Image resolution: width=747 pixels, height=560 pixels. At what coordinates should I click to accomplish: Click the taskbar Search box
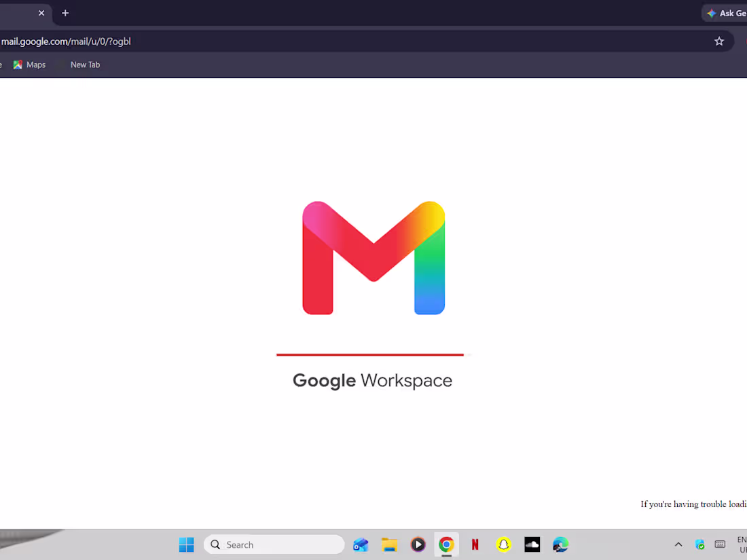[274, 544]
